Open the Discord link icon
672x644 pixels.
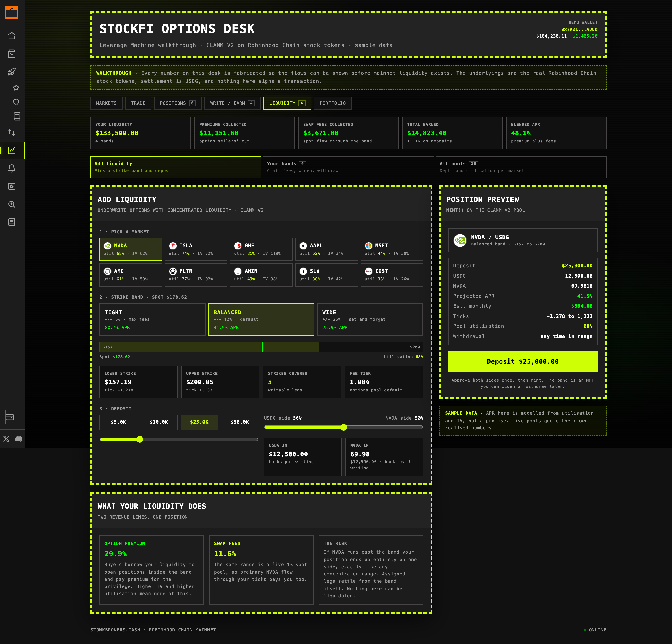(19, 439)
